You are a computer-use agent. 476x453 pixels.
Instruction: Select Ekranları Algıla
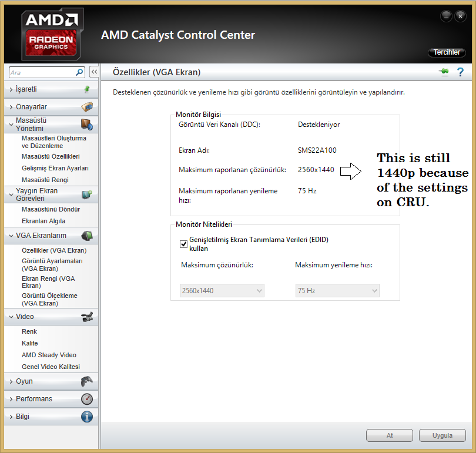43,221
